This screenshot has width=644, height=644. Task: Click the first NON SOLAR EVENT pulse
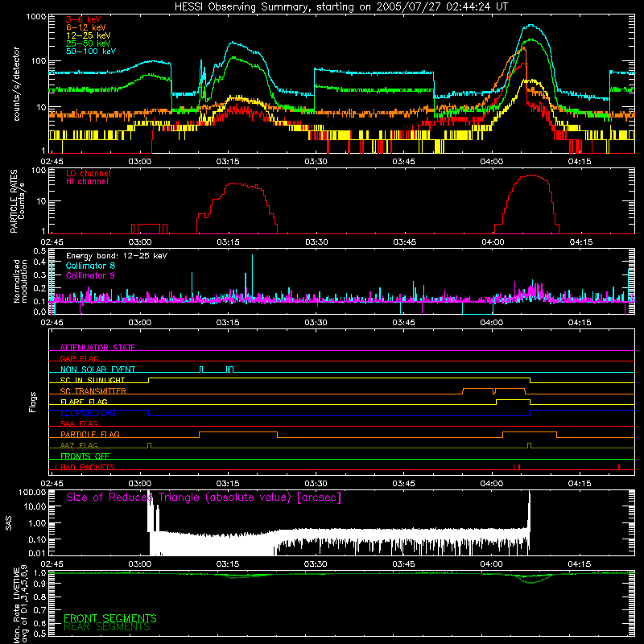pyautogui.click(x=201, y=369)
